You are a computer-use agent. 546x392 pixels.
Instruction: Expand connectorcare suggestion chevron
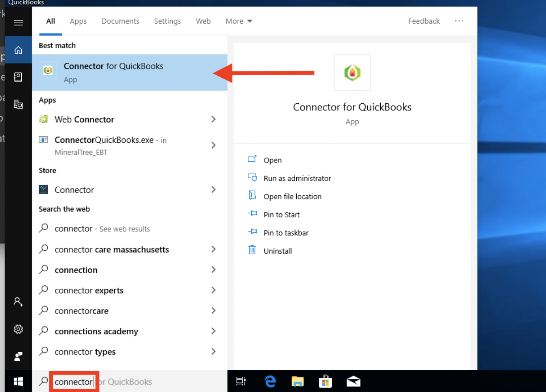(x=213, y=311)
